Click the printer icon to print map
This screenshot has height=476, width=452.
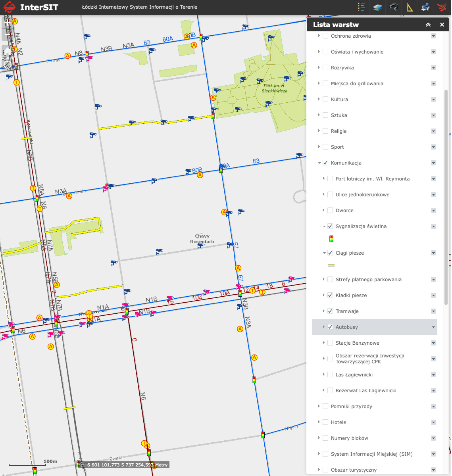pyautogui.click(x=425, y=7)
